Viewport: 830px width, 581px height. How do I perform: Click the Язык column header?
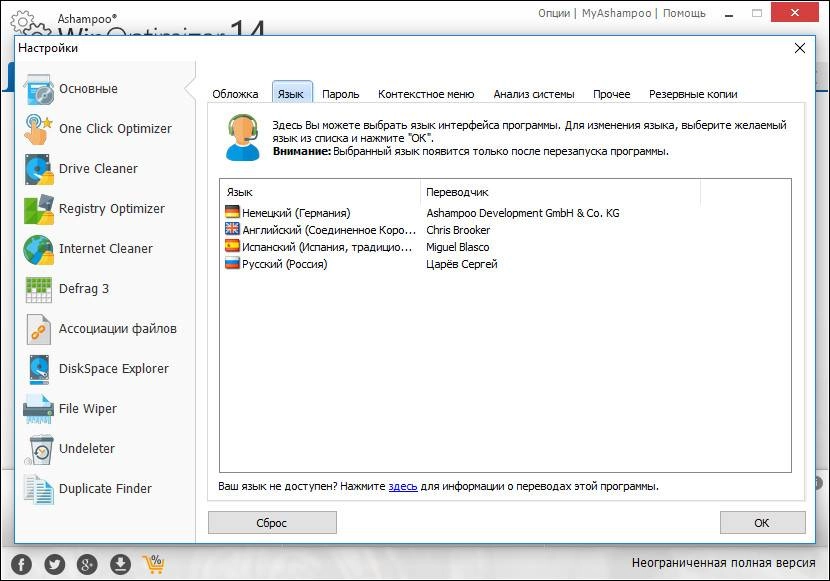click(321, 192)
